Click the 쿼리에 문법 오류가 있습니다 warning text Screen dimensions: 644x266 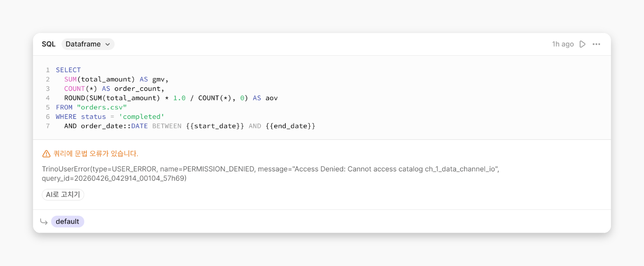96,154
